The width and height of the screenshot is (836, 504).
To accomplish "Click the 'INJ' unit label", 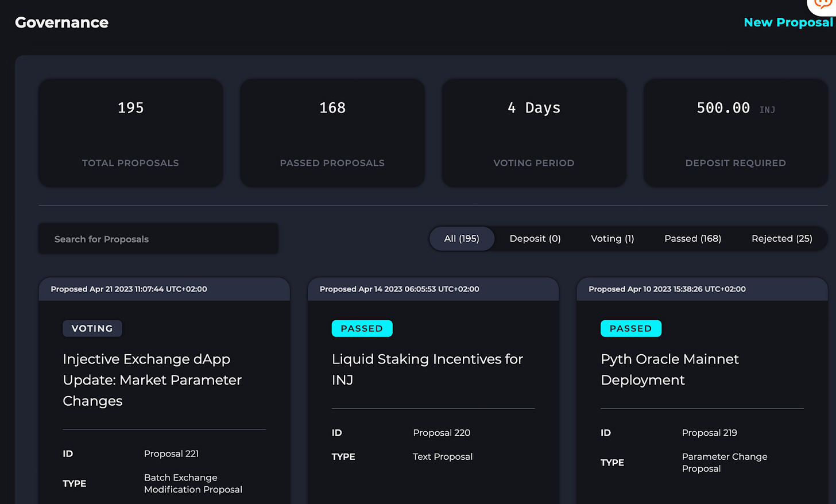I will [767, 110].
